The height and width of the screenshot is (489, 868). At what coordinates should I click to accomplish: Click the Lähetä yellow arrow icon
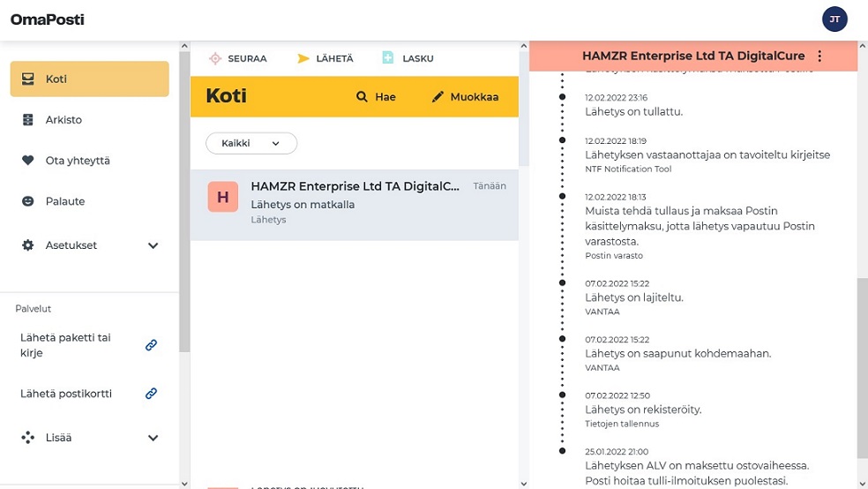(x=303, y=58)
